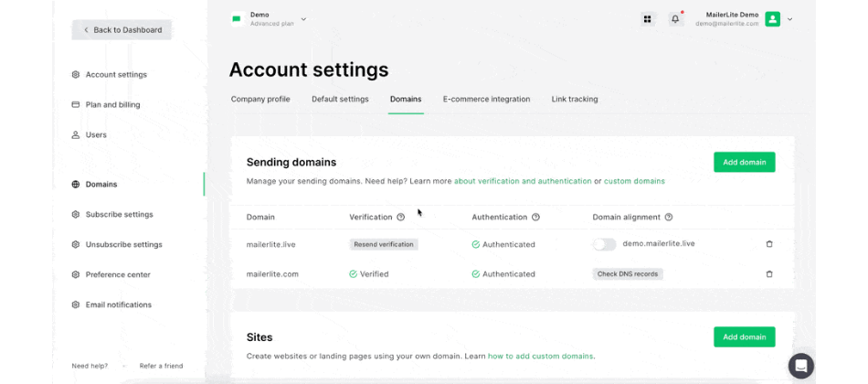Click the demo@mailerlite.com email text
Screen dimensions: 868x384
coord(727,24)
